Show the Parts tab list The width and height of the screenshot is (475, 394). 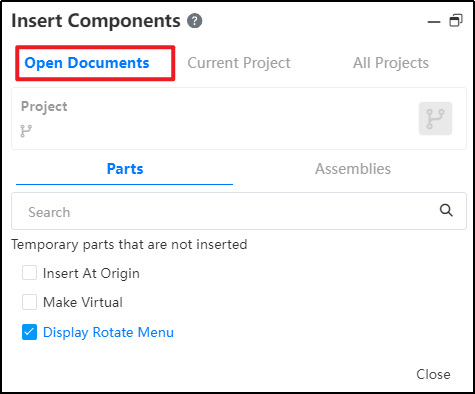pos(125,169)
